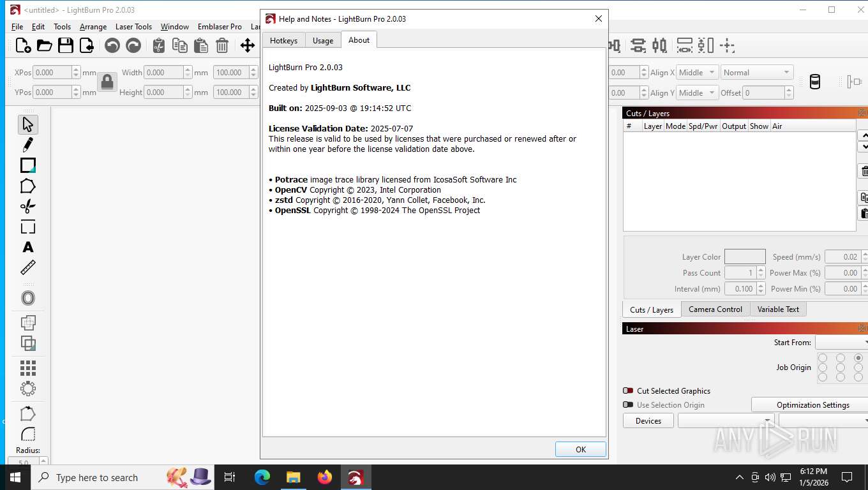Open Firefox from the taskbar
The height and width of the screenshot is (490, 868).
pos(325,477)
